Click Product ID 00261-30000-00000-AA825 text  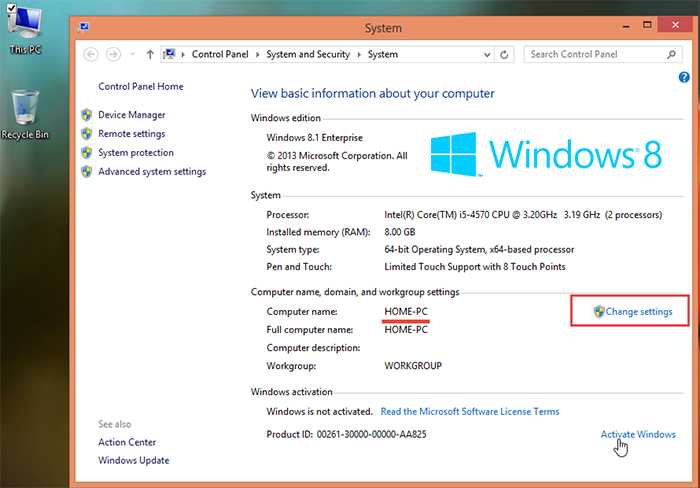tap(346, 434)
